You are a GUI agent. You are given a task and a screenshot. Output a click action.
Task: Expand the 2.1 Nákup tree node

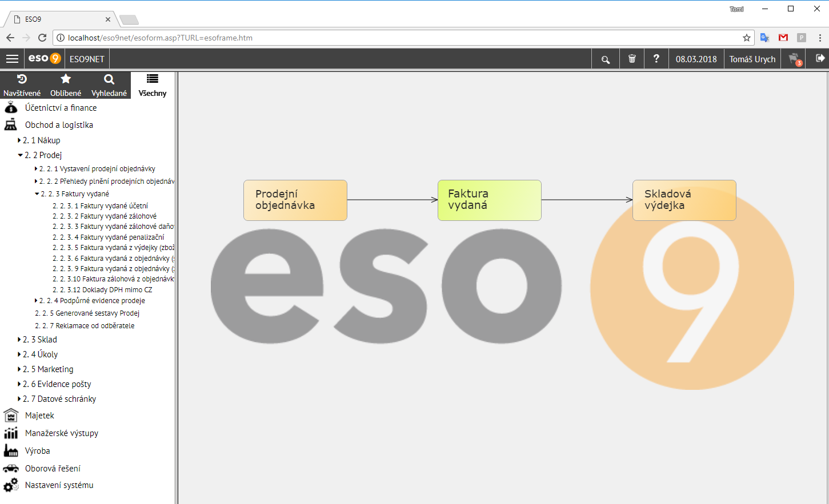tap(19, 140)
